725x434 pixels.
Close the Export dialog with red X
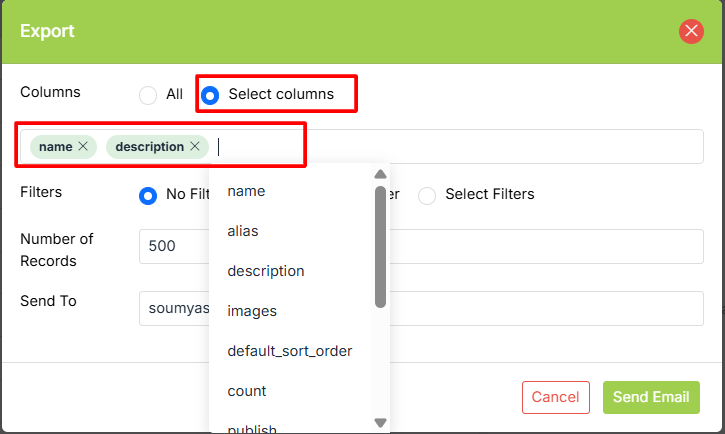click(691, 31)
